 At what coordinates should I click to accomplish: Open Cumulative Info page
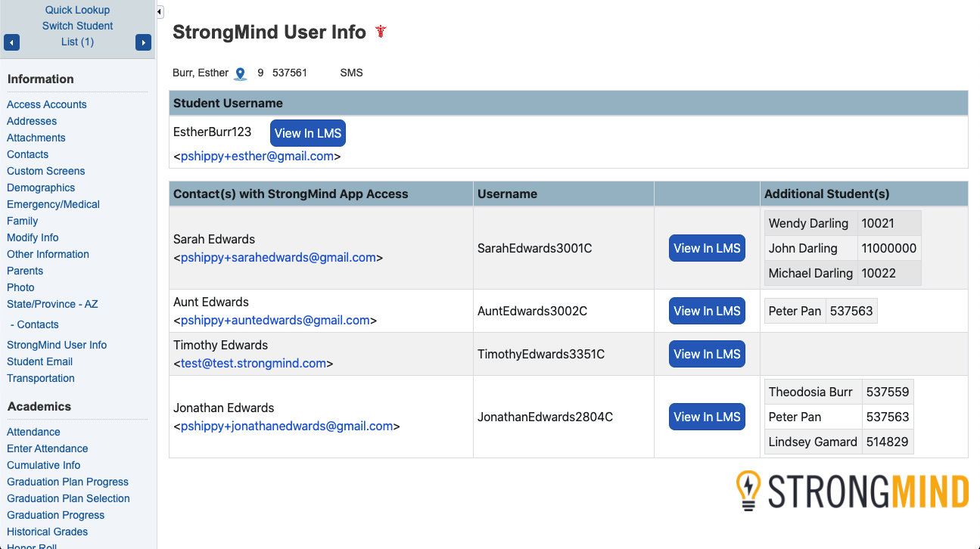pyautogui.click(x=44, y=465)
